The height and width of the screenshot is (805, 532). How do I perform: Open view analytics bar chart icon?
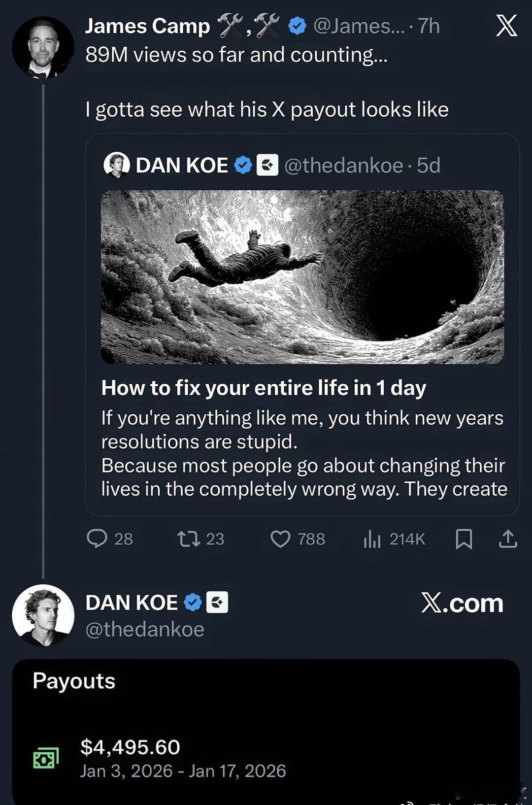click(372, 539)
